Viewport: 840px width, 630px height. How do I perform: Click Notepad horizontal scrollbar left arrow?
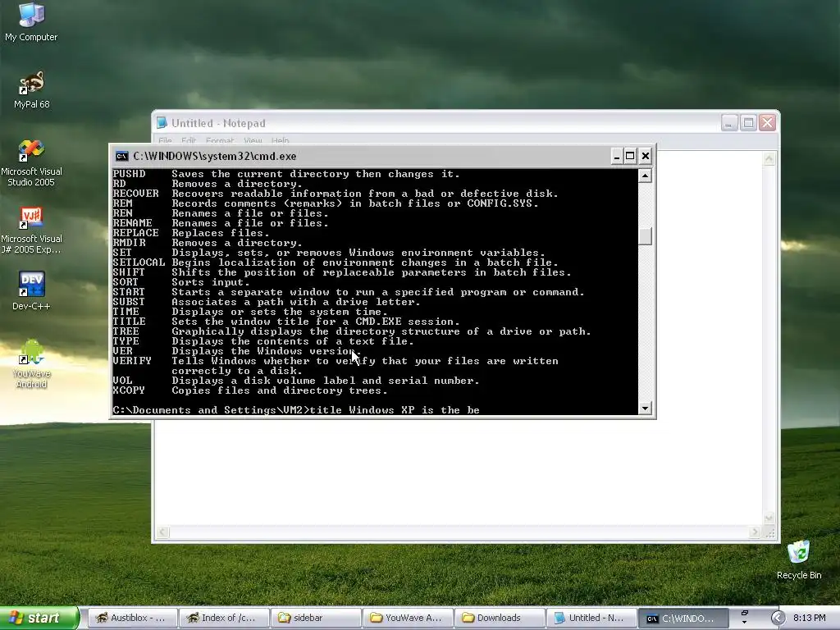coord(162,532)
